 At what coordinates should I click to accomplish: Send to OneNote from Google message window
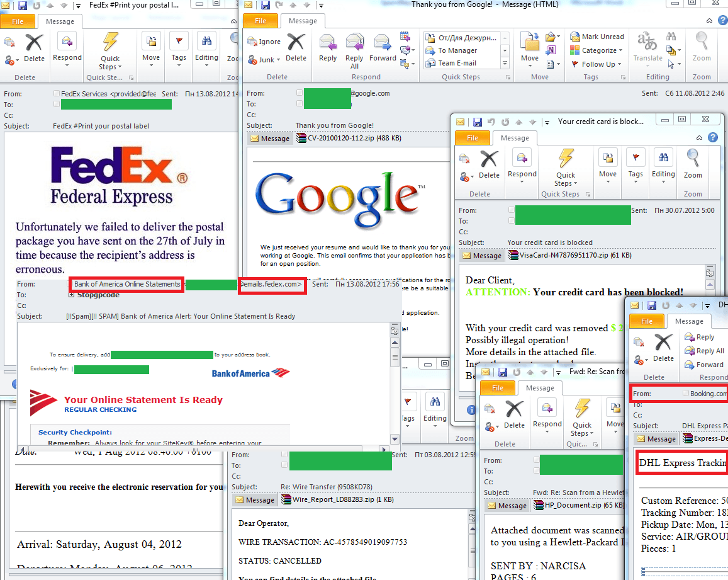(x=551, y=50)
